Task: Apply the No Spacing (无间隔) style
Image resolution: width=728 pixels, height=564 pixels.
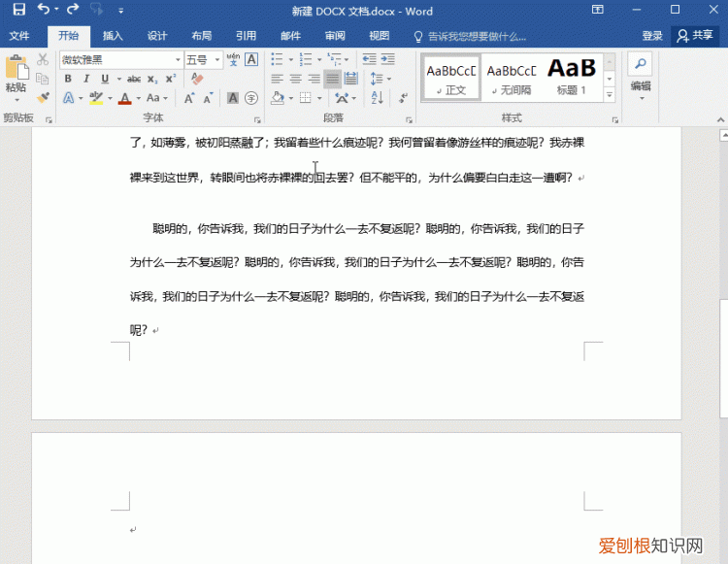Action: click(x=512, y=78)
